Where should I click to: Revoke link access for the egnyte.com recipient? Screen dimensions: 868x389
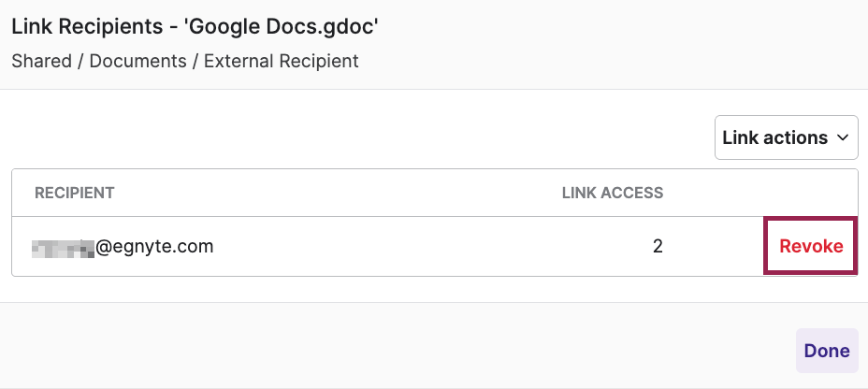tap(811, 246)
